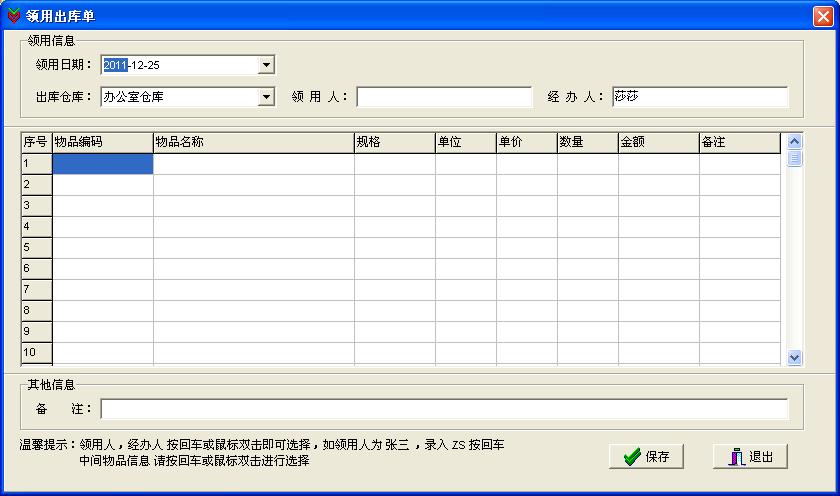The width and height of the screenshot is (840, 496).
Task: Click 单位 cell in row 7
Action: click(466, 290)
